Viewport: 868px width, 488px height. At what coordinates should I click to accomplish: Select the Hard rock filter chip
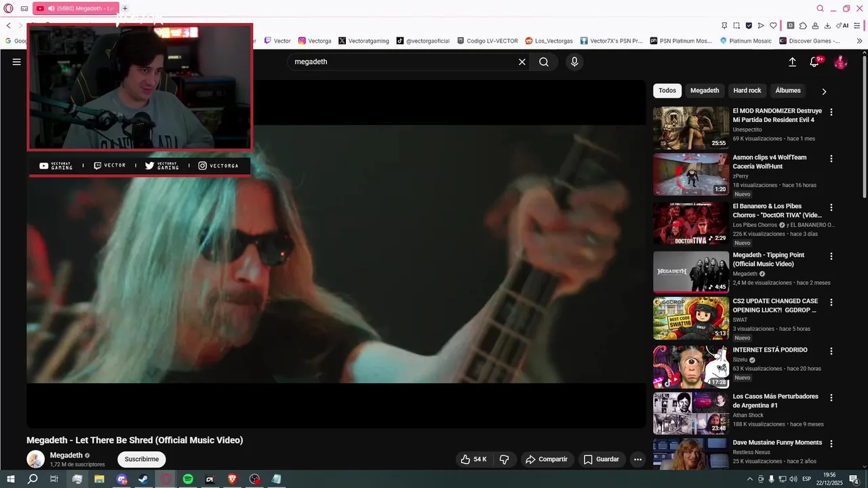click(747, 90)
